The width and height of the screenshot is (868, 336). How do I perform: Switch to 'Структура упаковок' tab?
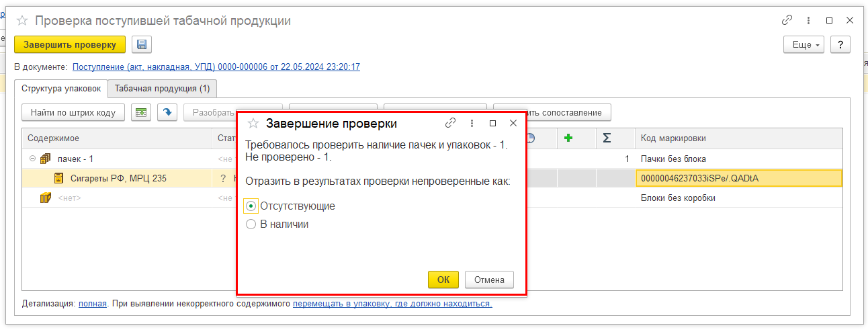(61, 89)
